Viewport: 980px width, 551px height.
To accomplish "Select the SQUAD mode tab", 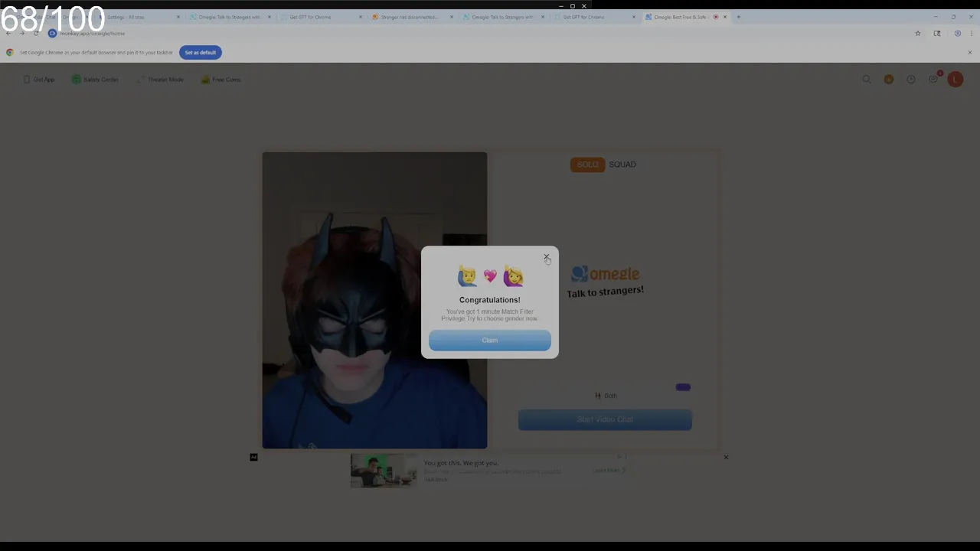I will [x=622, y=165].
